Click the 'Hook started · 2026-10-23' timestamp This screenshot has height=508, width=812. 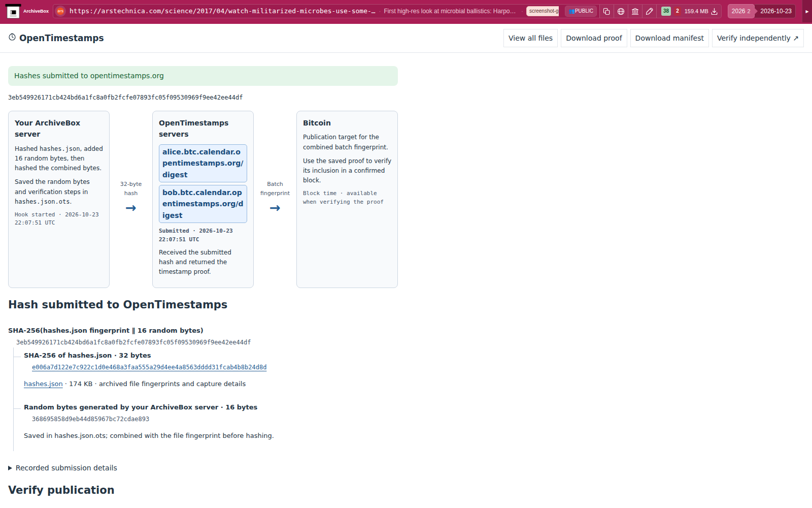point(57,218)
